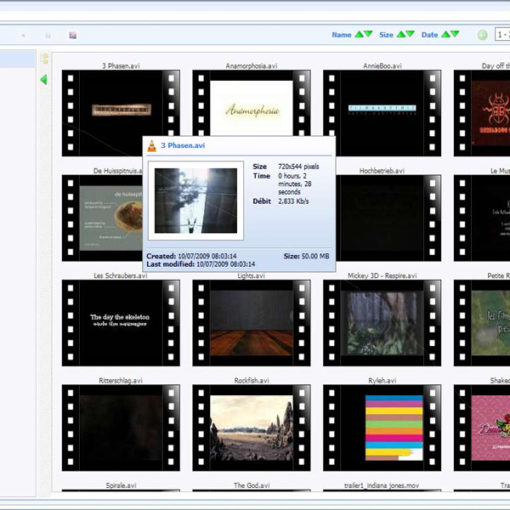Screen dimensions: 510x510
Task: Open the De Huisspitnuis video thumbnail
Action: (102, 218)
